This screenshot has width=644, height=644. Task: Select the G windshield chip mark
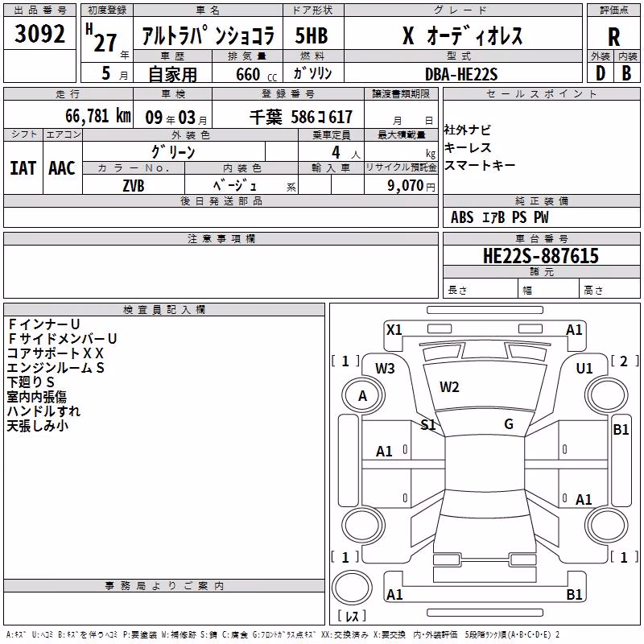509,424
